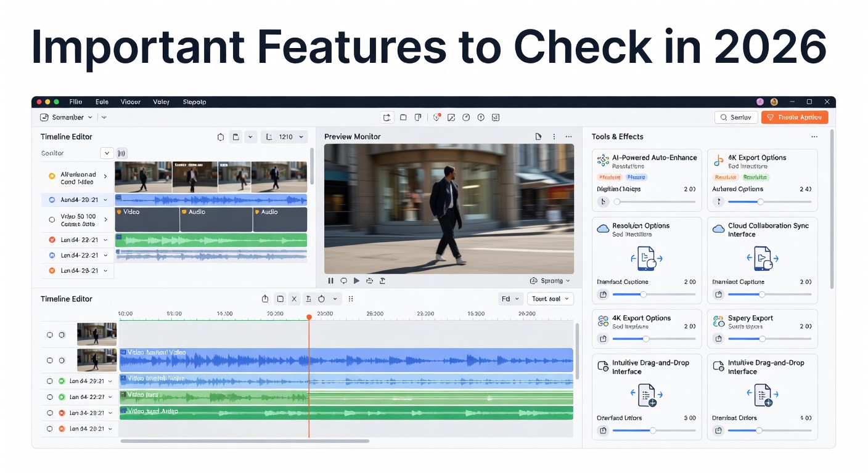Expand the lower Lan 64-22:27 track chevron
This screenshot has width=868, height=473.
(110, 397)
